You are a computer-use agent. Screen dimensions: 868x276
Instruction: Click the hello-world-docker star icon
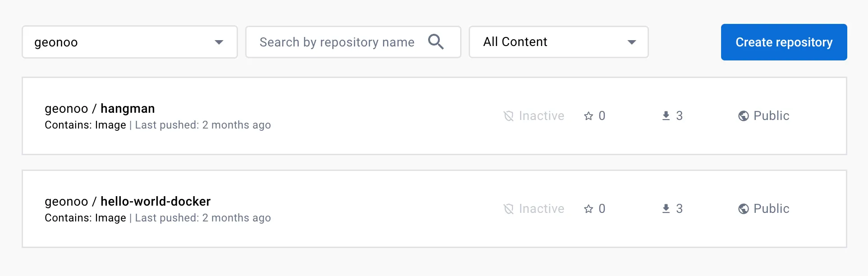588,209
